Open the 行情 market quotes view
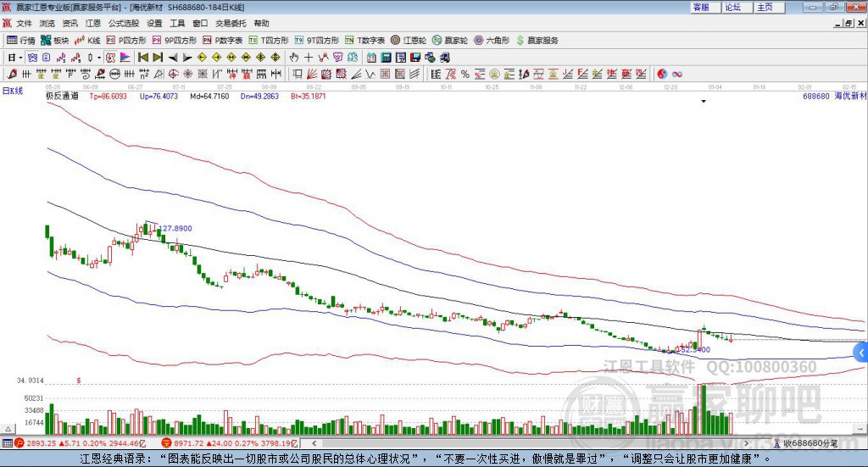The width and height of the screenshot is (868, 467). (20, 41)
